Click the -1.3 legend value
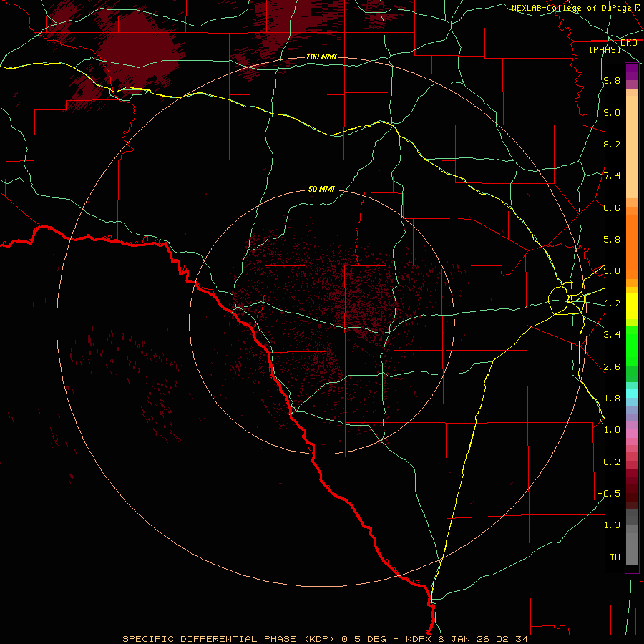 click(x=609, y=525)
